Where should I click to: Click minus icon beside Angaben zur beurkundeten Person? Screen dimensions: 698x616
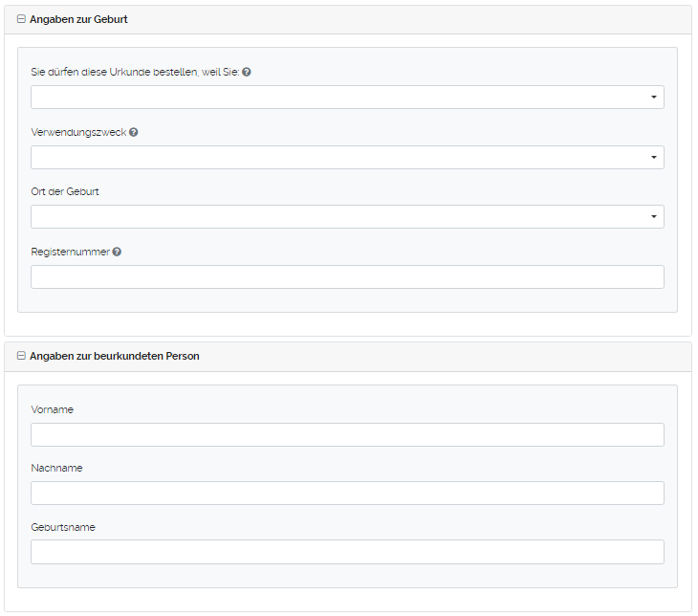point(21,356)
